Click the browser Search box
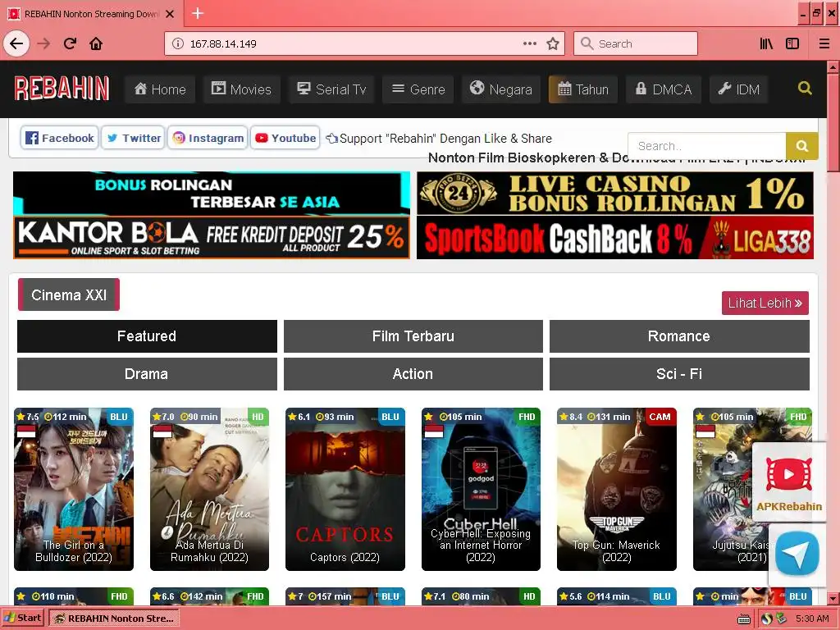The height and width of the screenshot is (630, 840). click(636, 43)
